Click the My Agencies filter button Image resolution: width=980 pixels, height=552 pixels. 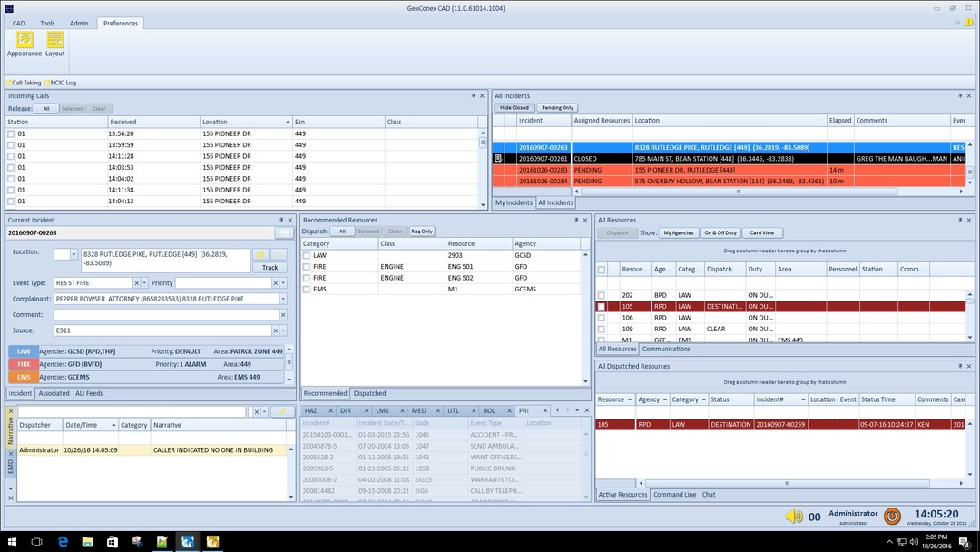pos(678,232)
